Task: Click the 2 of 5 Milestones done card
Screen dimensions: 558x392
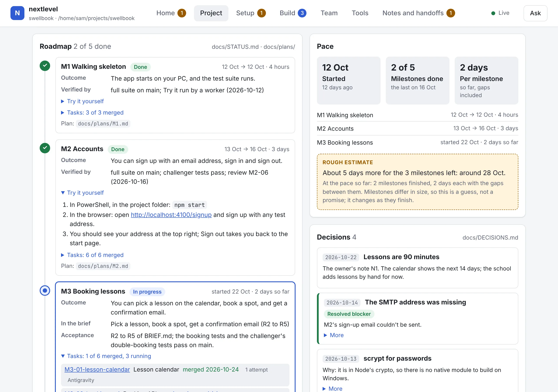Action: click(417, 81)
